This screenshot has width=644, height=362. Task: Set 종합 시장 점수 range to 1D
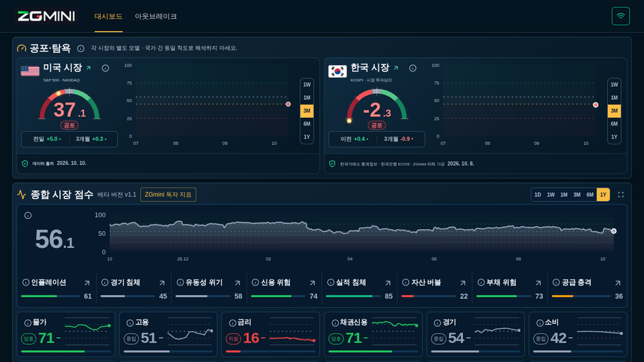(x=537, y=194)
